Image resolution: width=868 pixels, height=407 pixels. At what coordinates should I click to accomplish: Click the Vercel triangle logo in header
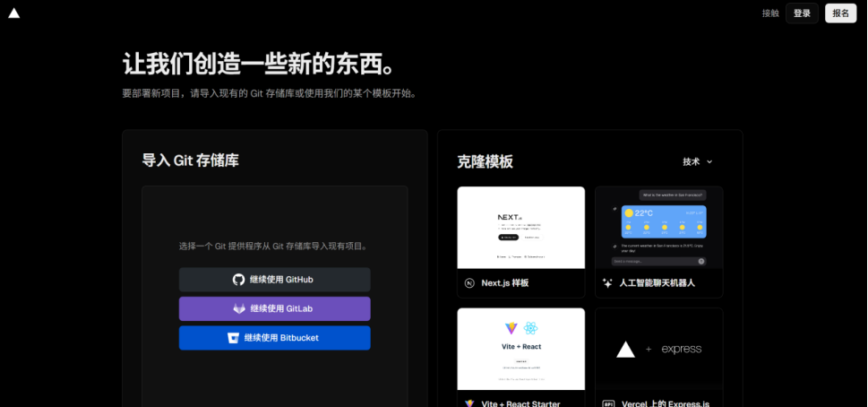[13, 13]
